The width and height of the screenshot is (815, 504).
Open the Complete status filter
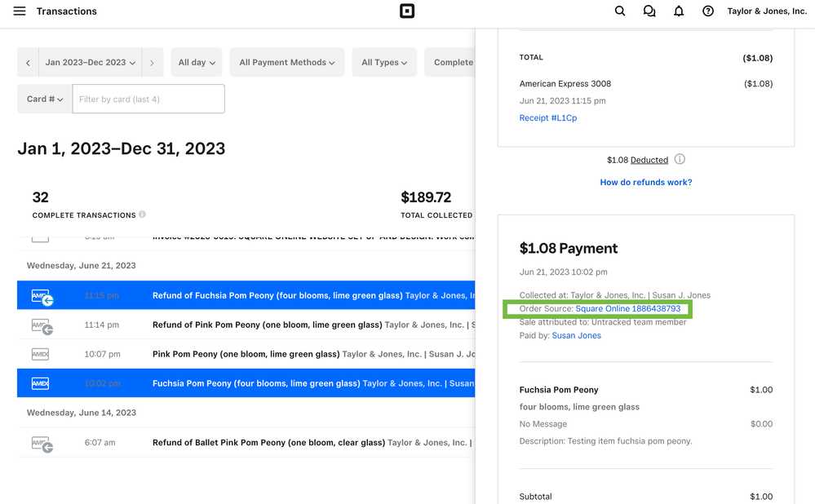click(x=450, y=62)
